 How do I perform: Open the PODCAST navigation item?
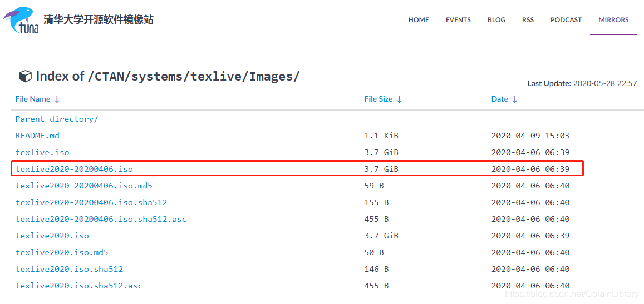pos(566,19)
